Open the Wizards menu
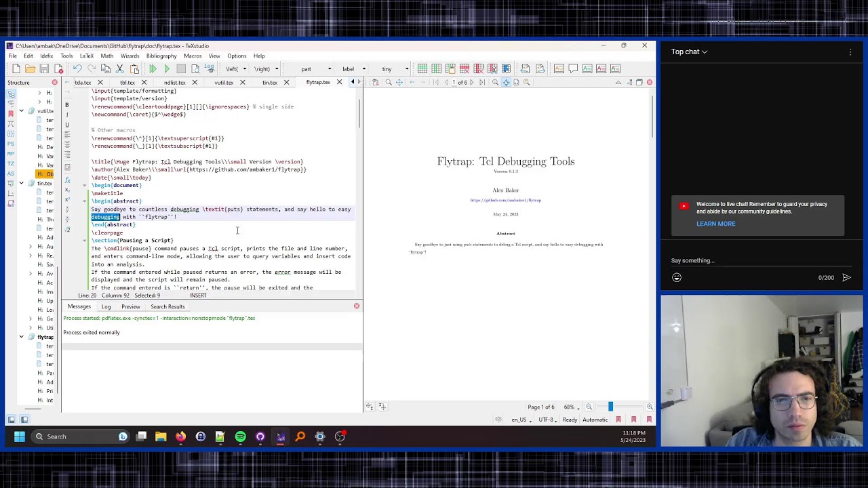This screenshot has width=868, height=488. [130, 56]
